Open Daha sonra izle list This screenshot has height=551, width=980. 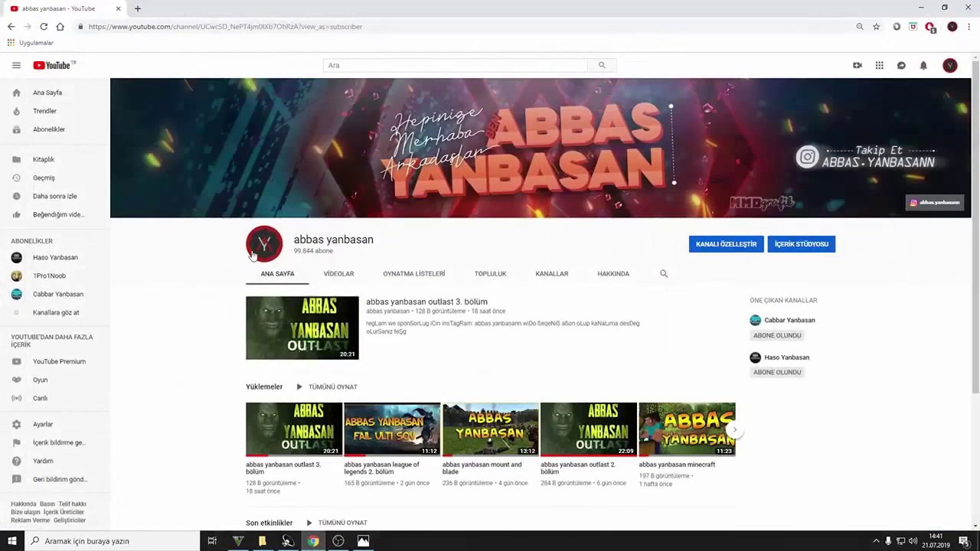pos(55,196)
